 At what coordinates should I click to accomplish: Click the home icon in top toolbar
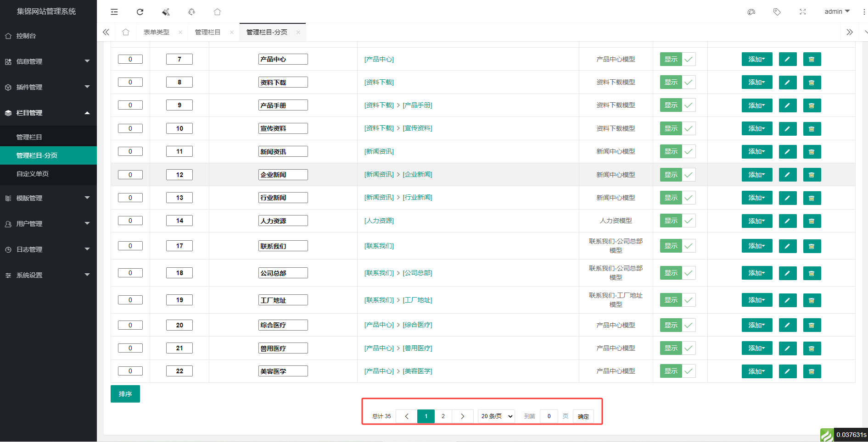218,12
